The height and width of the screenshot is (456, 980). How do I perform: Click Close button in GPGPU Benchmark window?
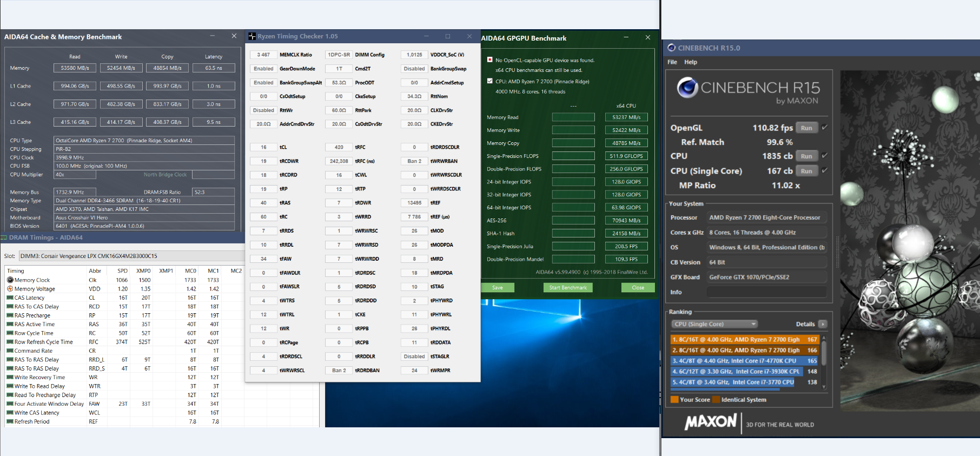(x=638, y=288)
